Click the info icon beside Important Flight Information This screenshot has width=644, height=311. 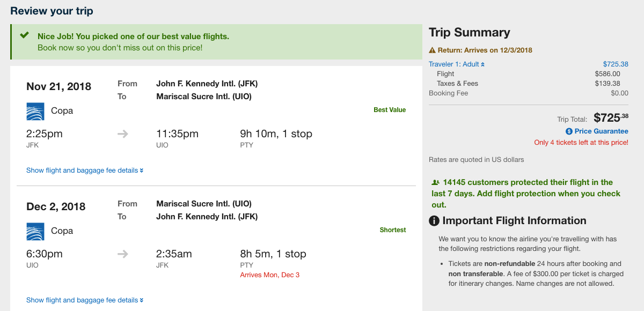[x=434, y=221]
